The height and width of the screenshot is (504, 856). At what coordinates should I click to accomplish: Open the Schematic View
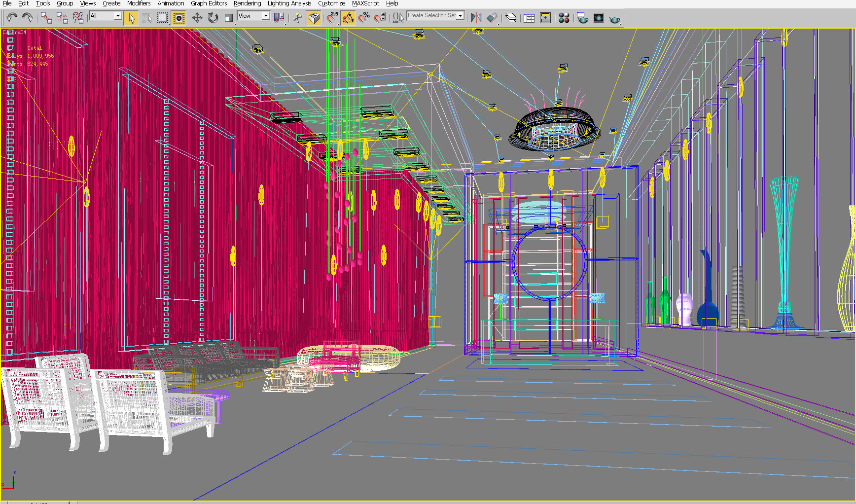click(545, 18)
